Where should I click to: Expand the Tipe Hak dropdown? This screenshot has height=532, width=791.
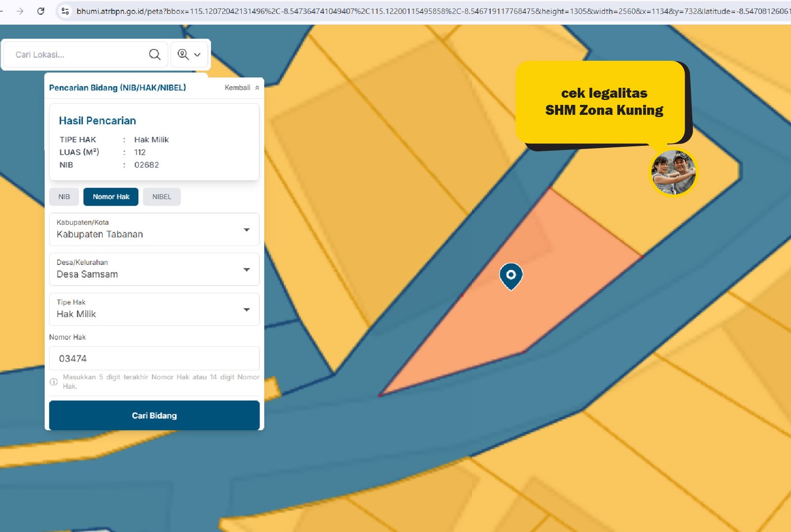246,310
